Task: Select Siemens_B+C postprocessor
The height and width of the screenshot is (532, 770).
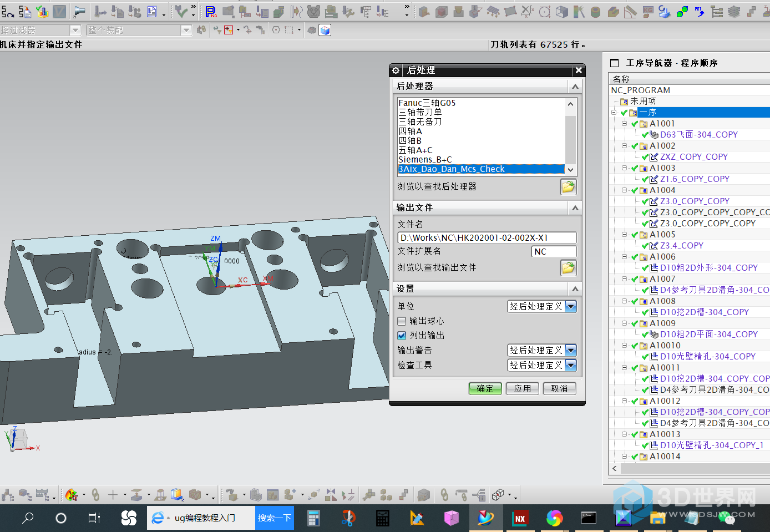Action: (425, 159)
